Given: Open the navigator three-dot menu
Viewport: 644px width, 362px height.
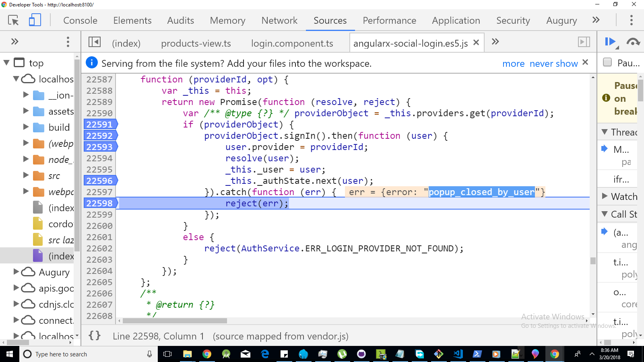Looking at the screenshot, I should click(68, 41).
